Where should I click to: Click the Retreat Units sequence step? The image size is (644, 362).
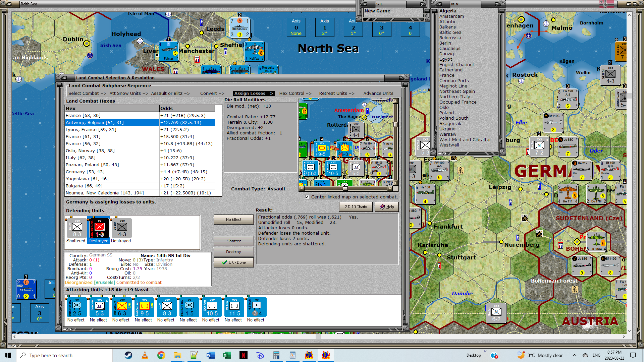point(337,94)
